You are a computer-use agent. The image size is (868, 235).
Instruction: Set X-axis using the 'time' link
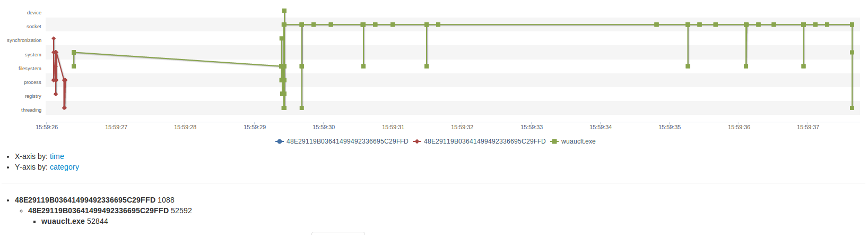coord(57,156)
